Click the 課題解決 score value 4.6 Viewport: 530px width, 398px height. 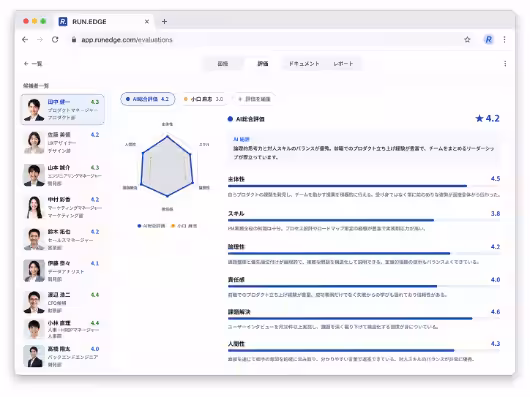pos(495,312)
